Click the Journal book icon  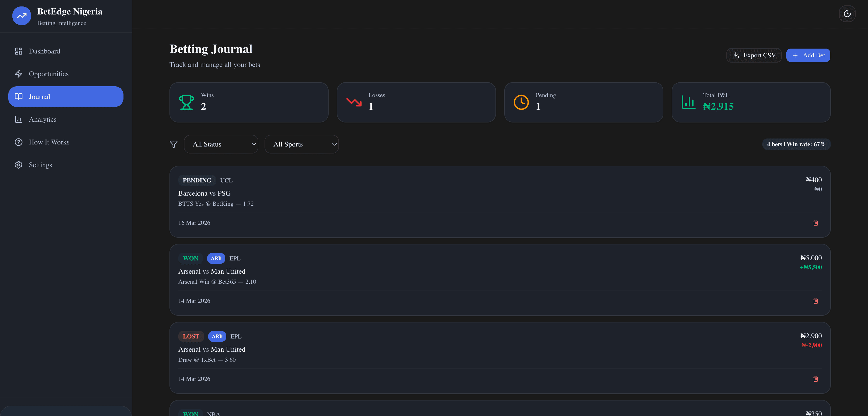19,96
